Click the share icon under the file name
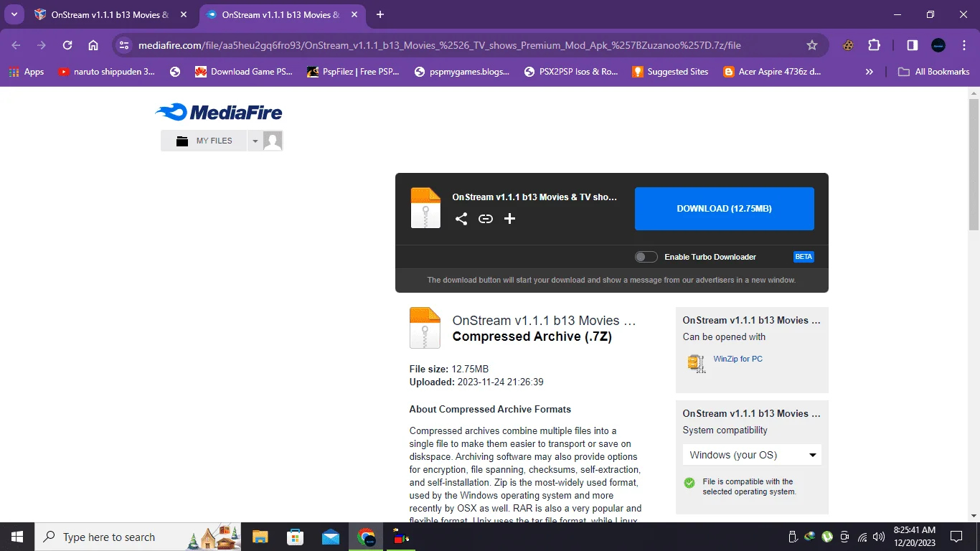 tap(461, 219)
